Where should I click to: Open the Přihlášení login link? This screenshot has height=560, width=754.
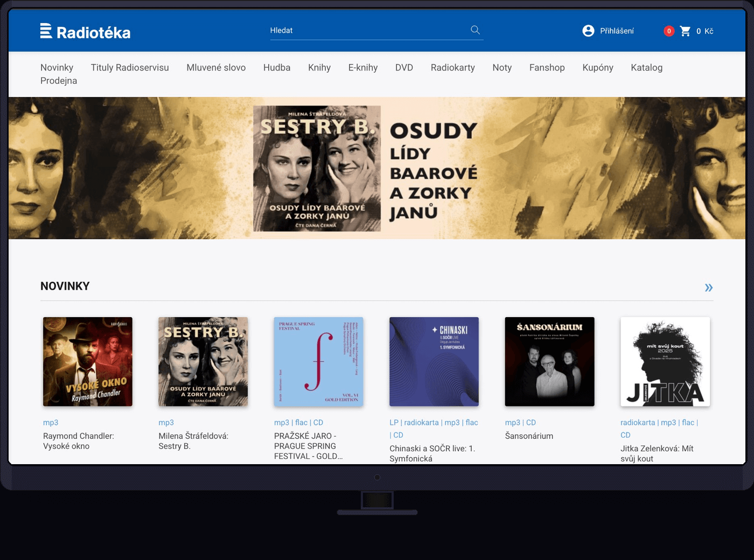[x=617, y=31]
